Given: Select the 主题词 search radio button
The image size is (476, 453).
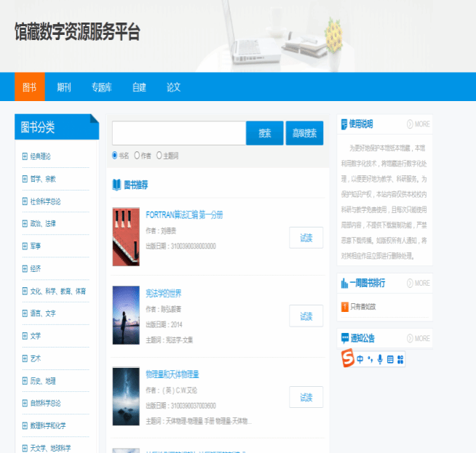Looking at the screenshot, I should pyautogui.click(x=159, y=155).
